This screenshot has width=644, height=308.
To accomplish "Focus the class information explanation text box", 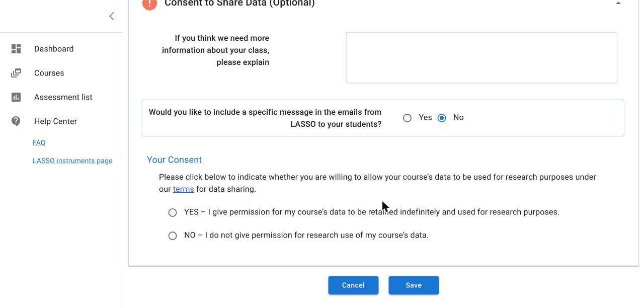I will tap(481, 57).
